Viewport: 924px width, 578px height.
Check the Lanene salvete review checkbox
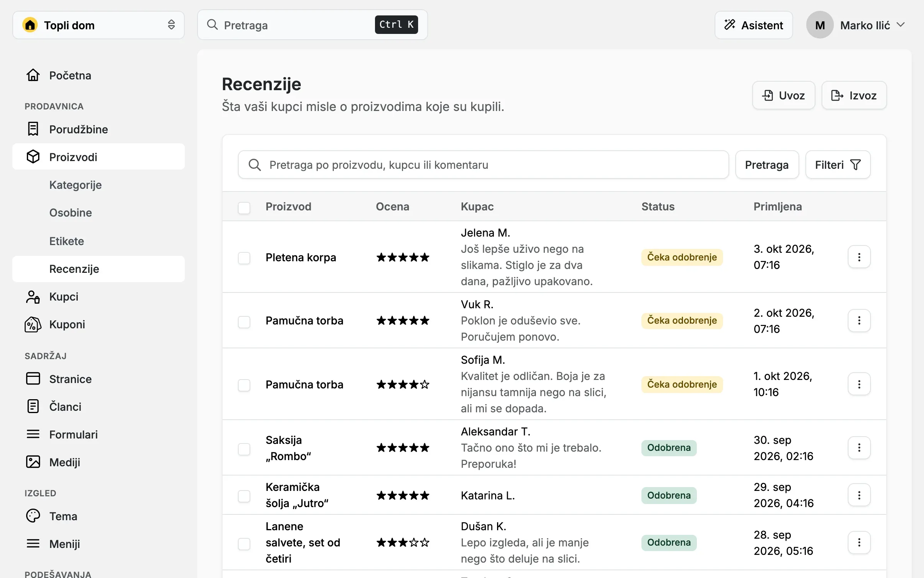[244, 544]
